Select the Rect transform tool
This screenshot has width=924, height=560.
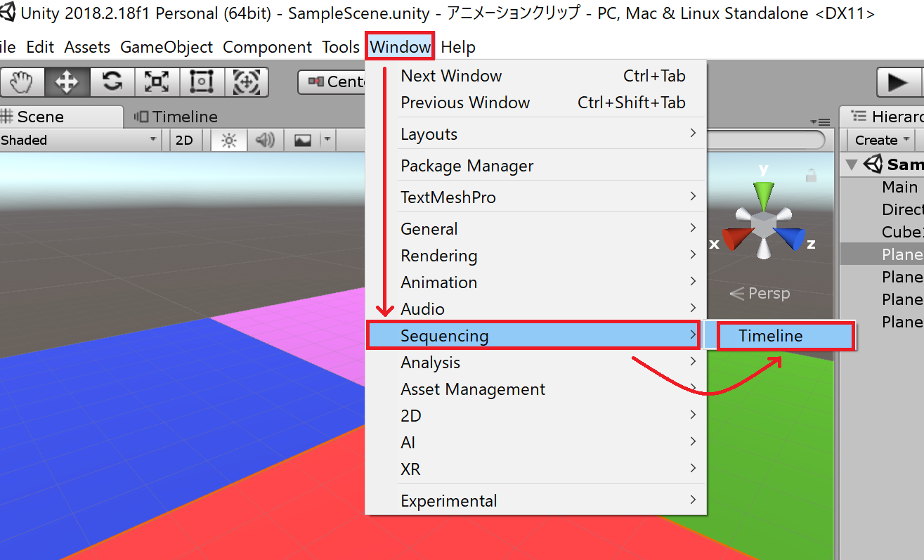click(202, 82)
